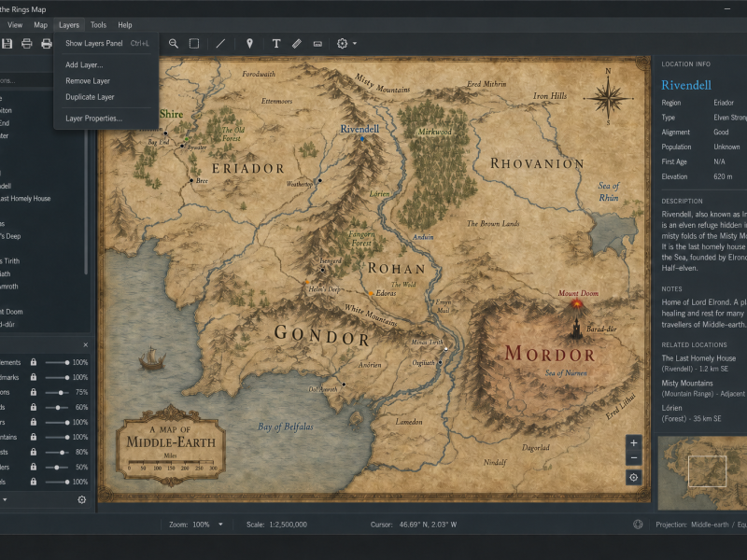Click the orange Edoras map marker
This screenshot has width=747, height=560.
[371, 293]
